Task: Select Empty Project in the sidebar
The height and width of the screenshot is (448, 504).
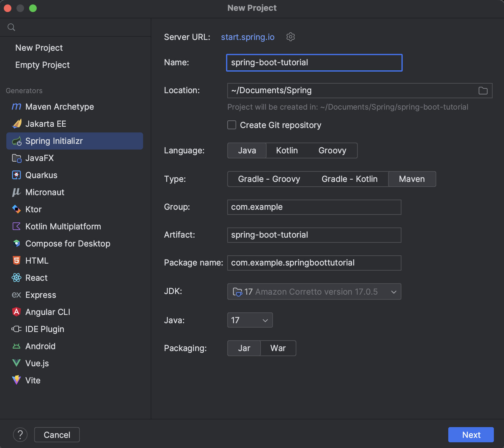Action: (x=42, y=65)
